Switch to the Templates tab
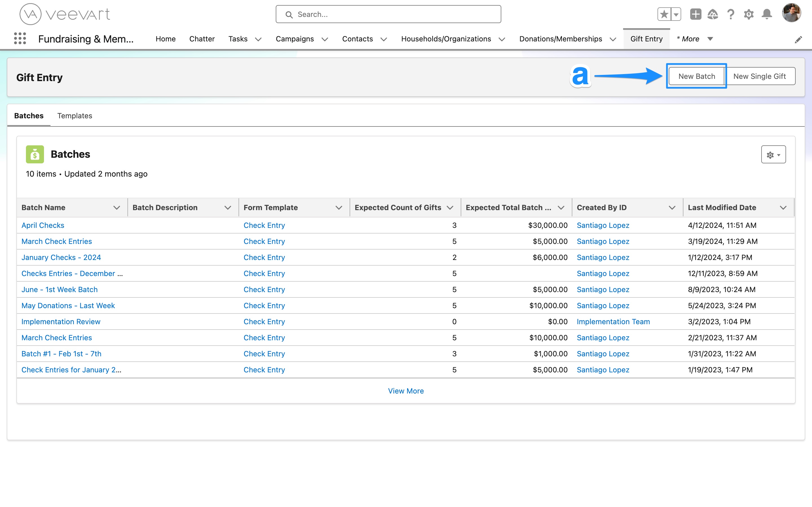812x507 pixels. pyautogui.click(x=74, y=116)
